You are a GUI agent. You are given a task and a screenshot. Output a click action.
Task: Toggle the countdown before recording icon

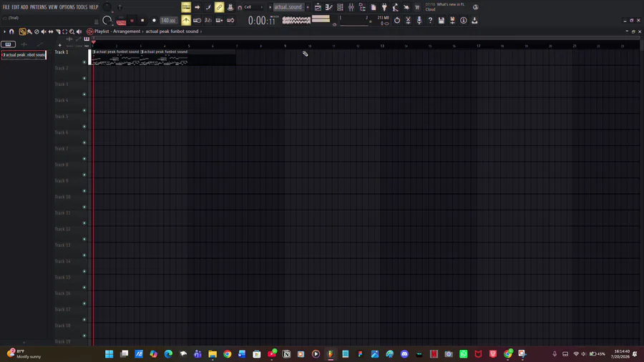[208, 20]
